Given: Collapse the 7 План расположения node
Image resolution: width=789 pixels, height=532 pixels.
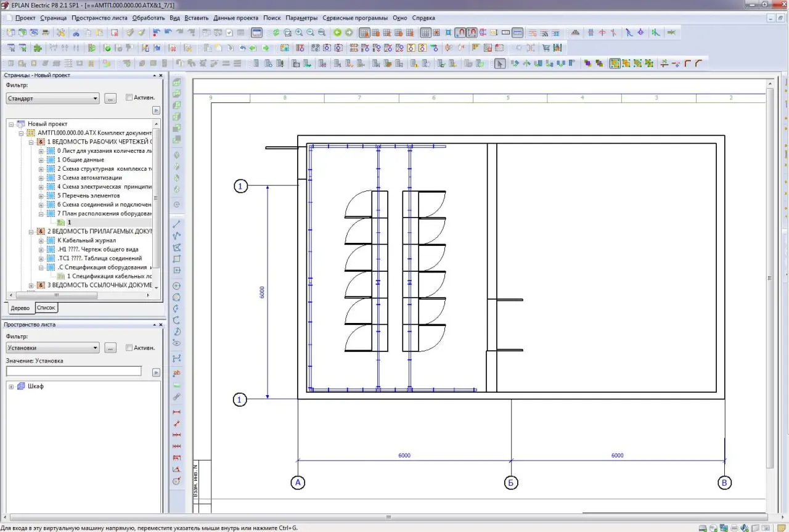Looking at the screenshot, I should point(41,213).
